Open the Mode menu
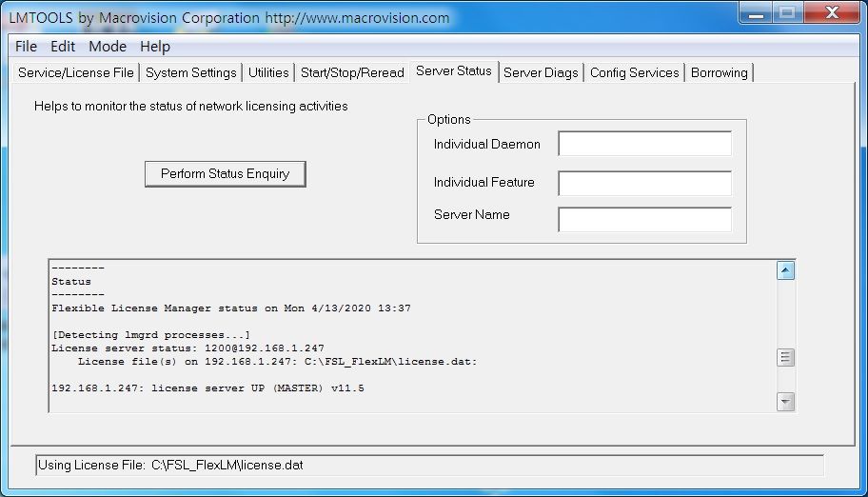This screenshot has width=868, height=497. (x=108, y=47)
